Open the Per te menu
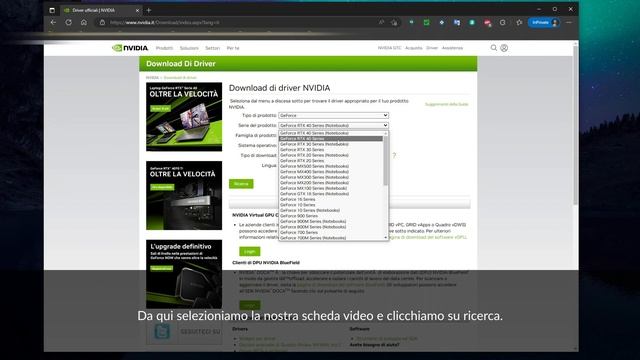Screen dimensions: 640x360 [233, 48]
